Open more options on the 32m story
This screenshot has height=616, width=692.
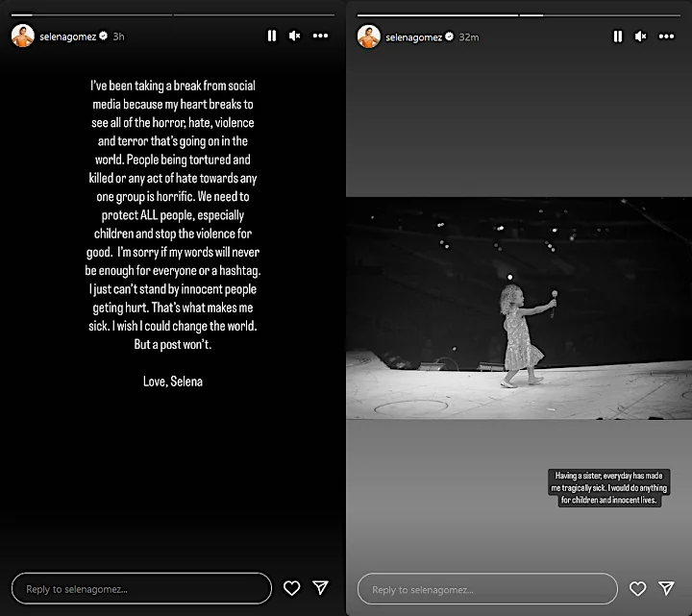point(666,37)
